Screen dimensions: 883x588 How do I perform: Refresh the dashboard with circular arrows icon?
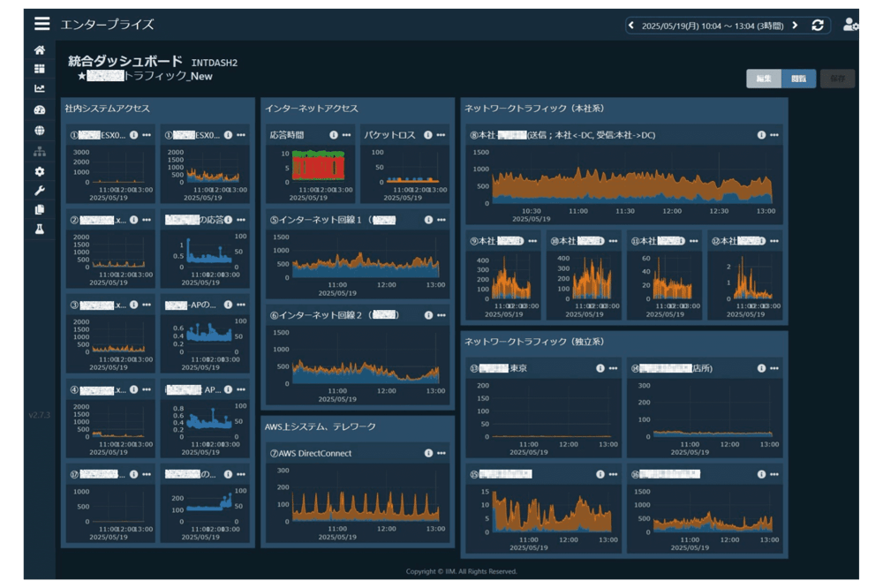pos(818,26)
